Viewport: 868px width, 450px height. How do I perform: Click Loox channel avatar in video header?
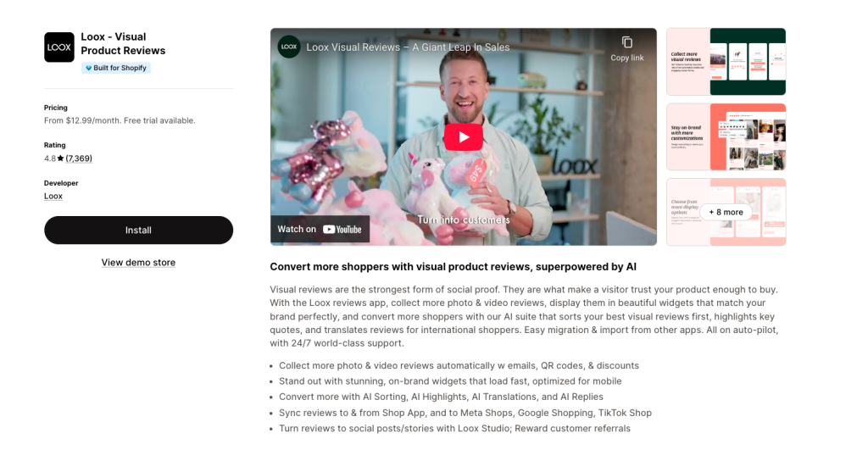click(x=289, y=47)
